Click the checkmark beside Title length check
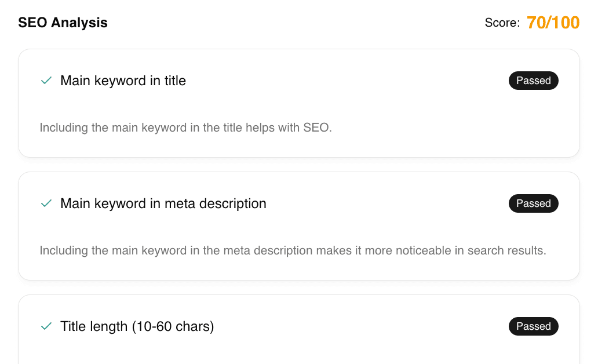 pos(46,326)
